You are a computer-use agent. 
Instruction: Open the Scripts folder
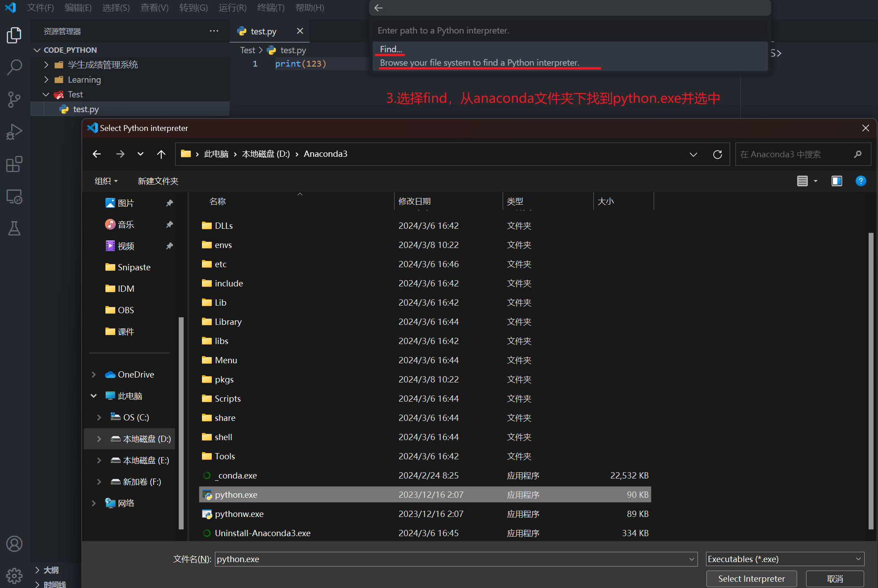425,399
